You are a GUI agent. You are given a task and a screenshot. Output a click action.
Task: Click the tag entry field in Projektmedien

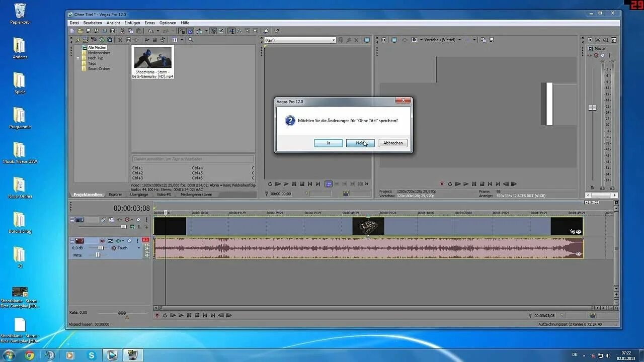point(193,159)
